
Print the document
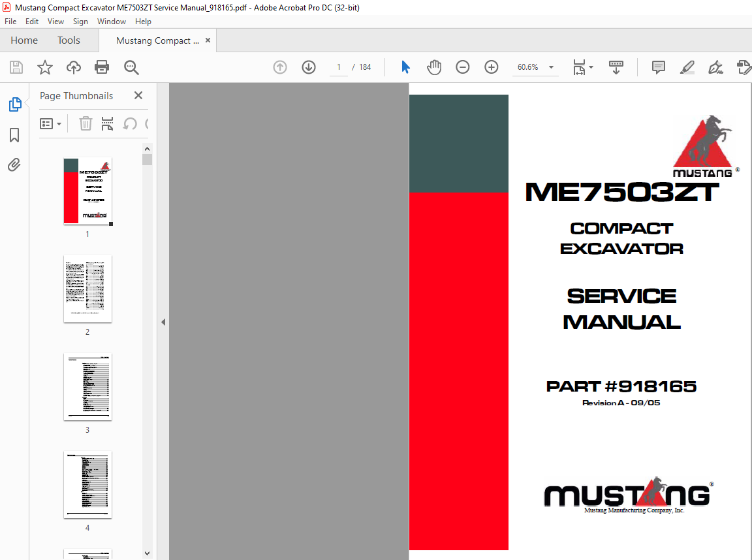tap(102, 67)
